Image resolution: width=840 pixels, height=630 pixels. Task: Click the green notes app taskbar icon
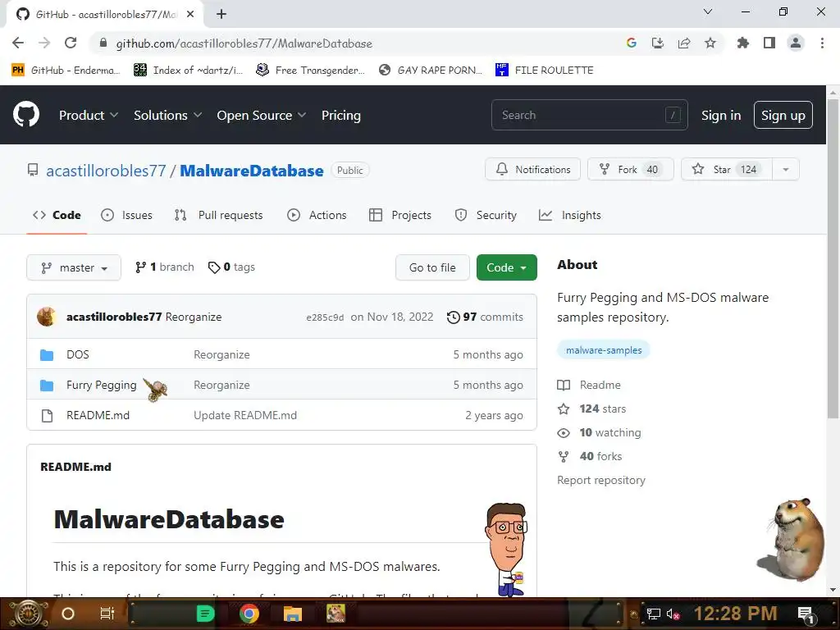coord(205,614)
